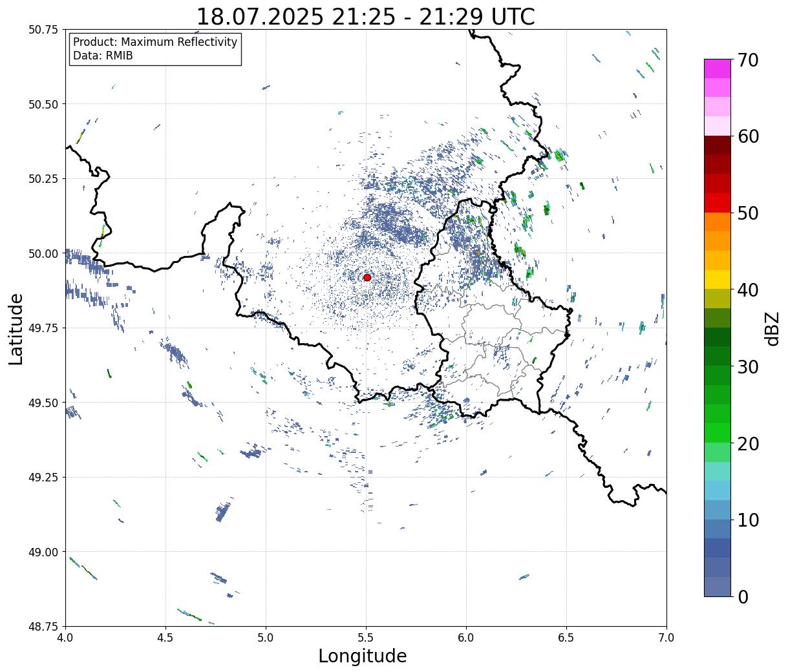Viewport: 788px width, 672px height.
Task: Click latitude tick label 49.50
Action: 43,403
